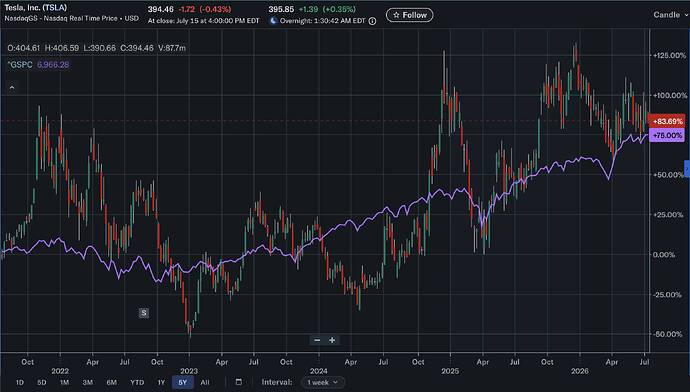Screen dimensions: 690x392
Task: Open the calendar date range picker
Action: point(239,382)
